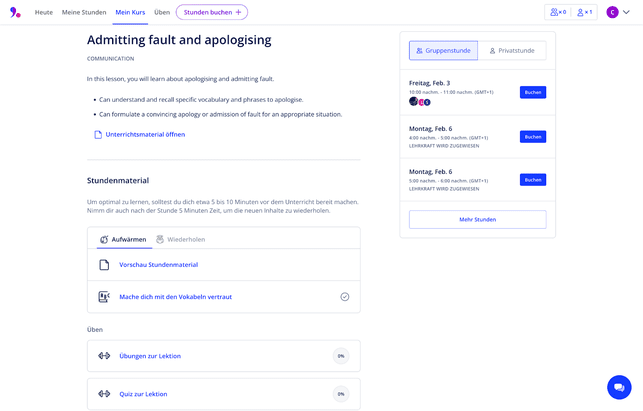Expand the list with Mehr Stunden
The width and height of the screenshot is (643, 411).
coord(477,219)
